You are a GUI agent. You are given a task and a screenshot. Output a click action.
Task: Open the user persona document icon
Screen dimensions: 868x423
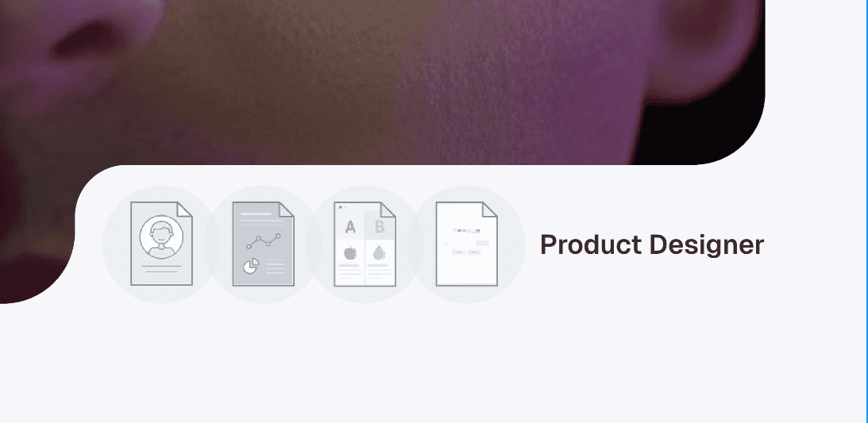[x=162, y=244]
